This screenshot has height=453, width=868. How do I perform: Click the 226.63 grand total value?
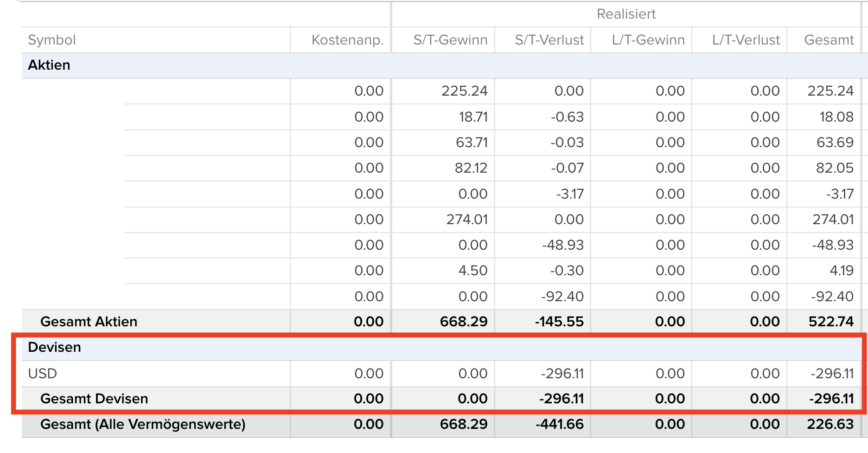click(x=830, y=424)
